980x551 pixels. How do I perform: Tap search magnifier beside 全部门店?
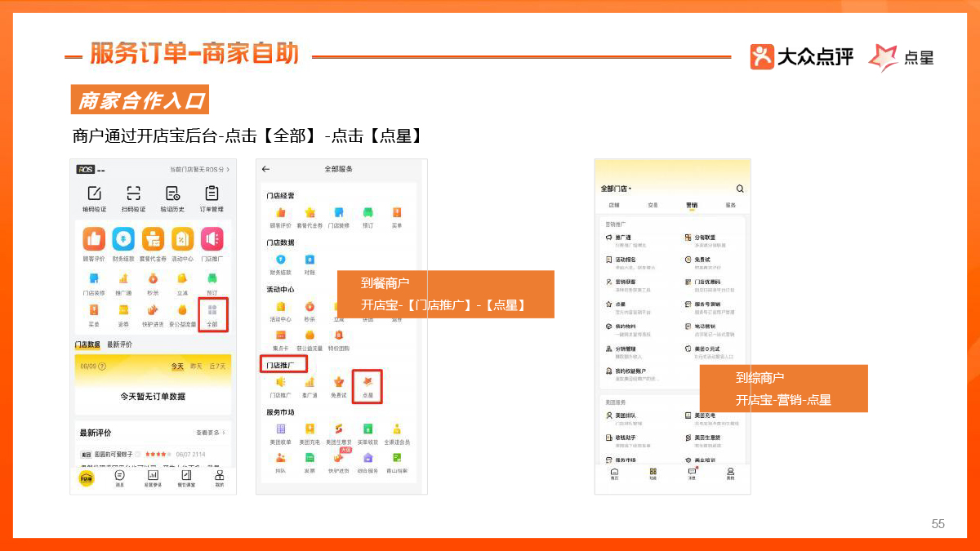click(x=740, y=189)
